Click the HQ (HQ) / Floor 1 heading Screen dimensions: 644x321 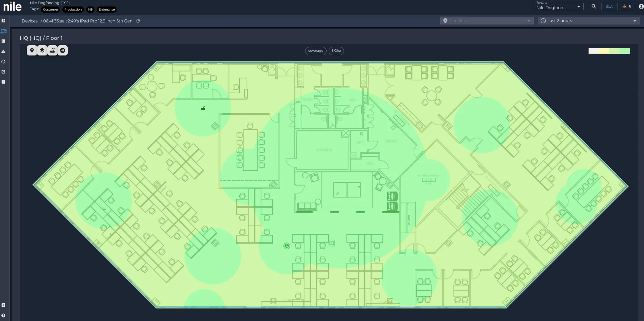pos(41,38)
